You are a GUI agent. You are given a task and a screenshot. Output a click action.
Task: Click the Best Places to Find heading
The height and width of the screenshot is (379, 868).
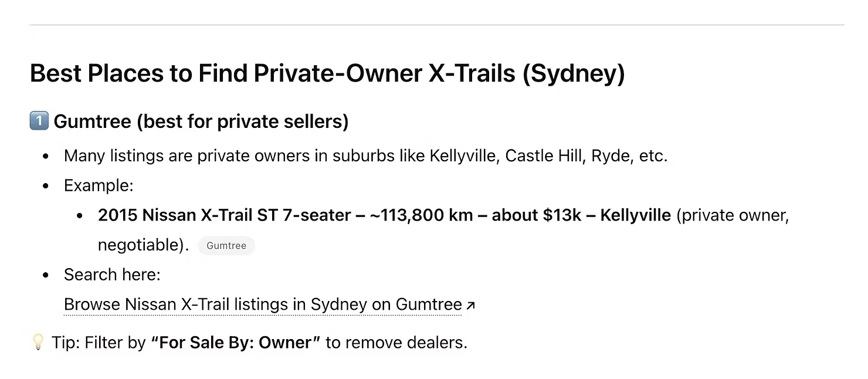point(327,73)
